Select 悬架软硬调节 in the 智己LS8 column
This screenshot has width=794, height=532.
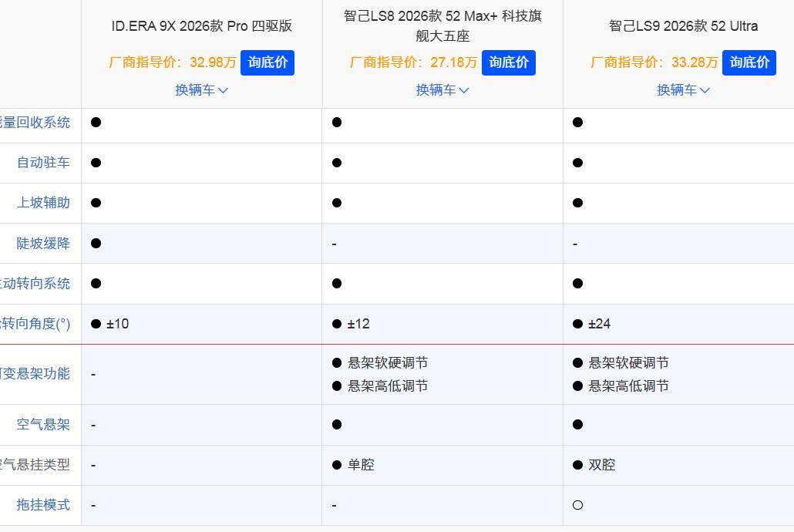(388, 363)
